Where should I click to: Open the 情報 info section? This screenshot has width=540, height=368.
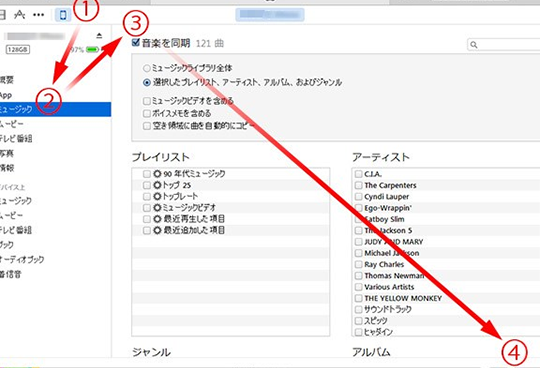(6, 168)
